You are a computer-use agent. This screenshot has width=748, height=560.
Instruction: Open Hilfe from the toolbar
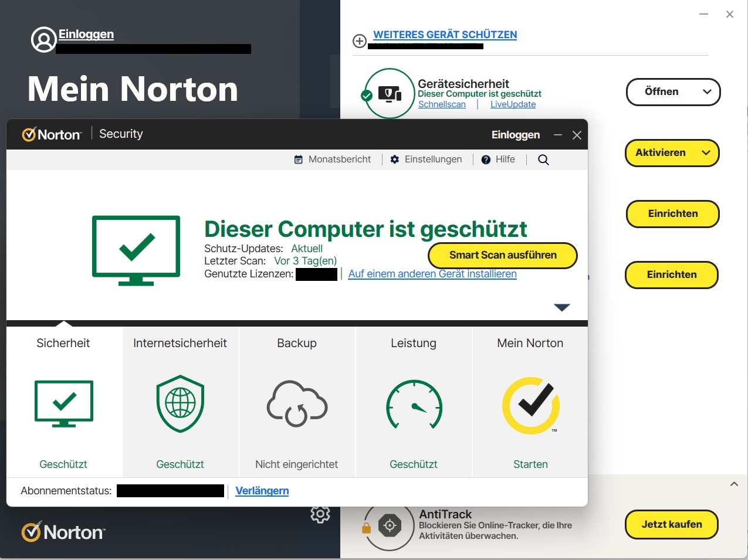tap(498, 159)
